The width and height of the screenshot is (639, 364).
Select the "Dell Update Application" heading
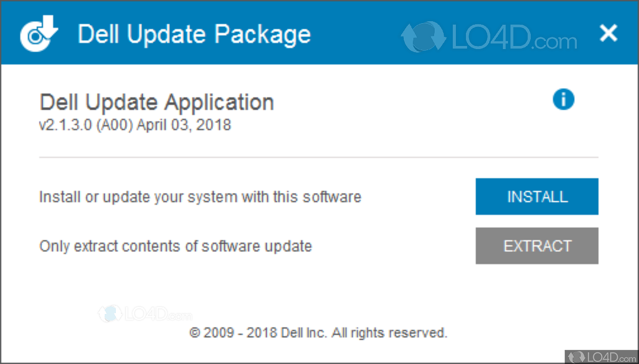coord(156,103)
